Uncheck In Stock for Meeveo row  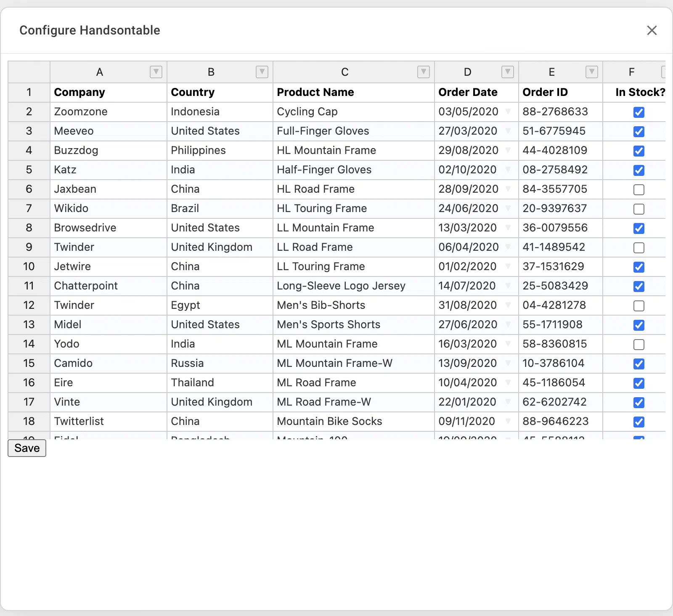click(x=639, y=132)
